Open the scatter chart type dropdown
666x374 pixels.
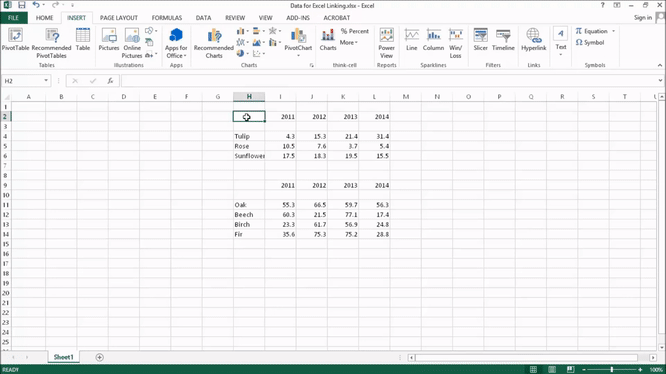click(259, 53)
